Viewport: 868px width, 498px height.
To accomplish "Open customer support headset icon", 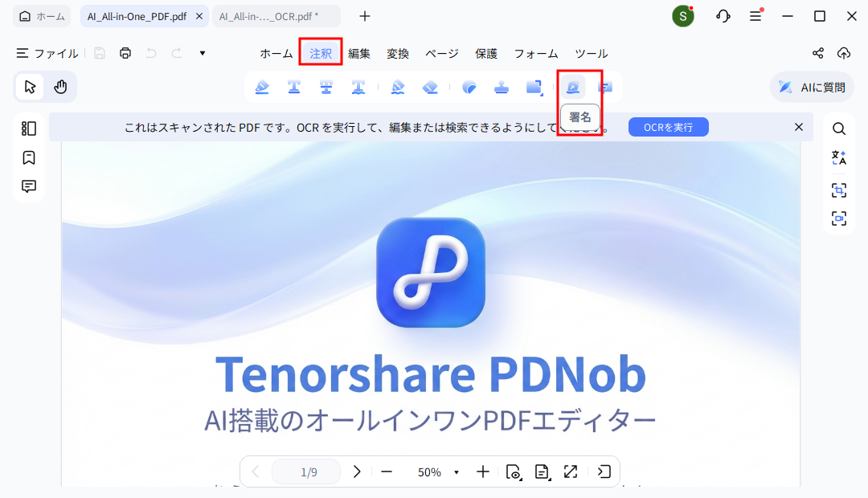I will (x=723, y=16).
